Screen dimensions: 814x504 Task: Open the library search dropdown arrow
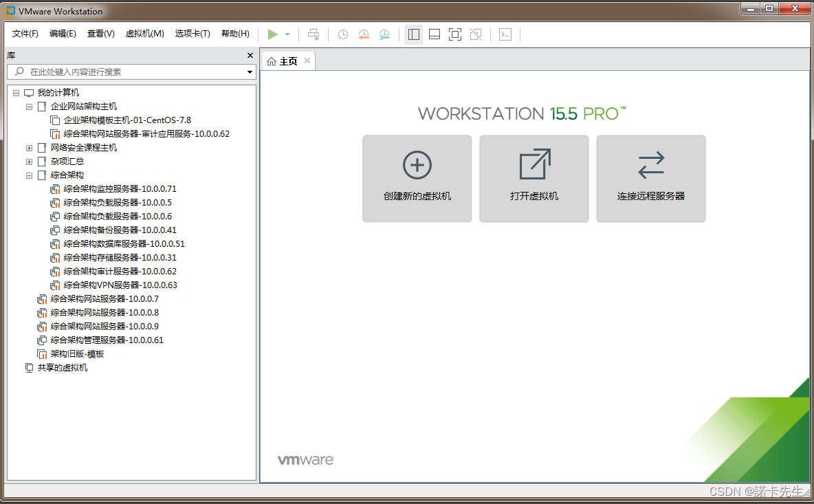click(x=250, y=72)
